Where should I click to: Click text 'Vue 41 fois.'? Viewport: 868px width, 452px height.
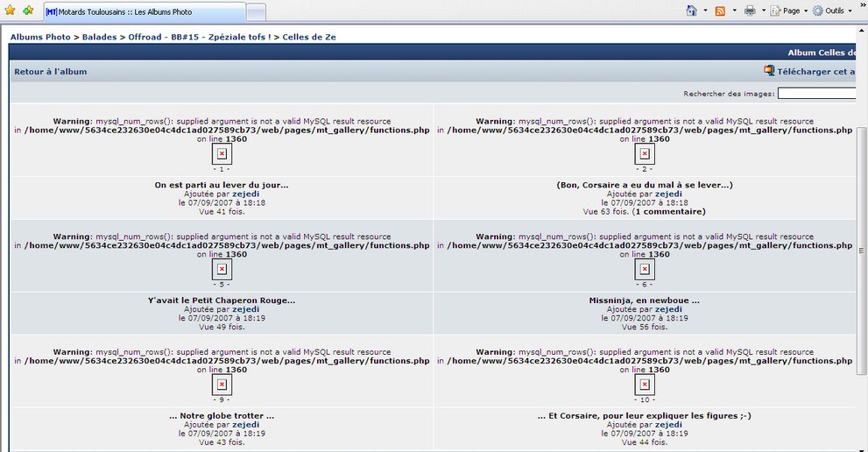[x=222, y=212]
